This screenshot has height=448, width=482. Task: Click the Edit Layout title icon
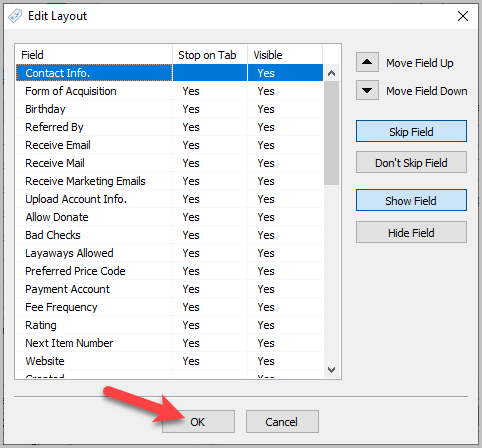pyautogui.click(x=15, y=16)
